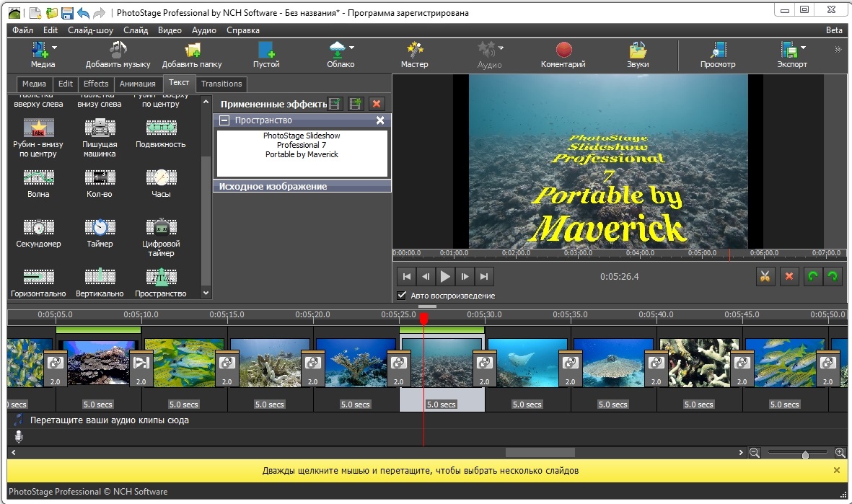852x504 pixels.
Task: Jump to start of slideshow
Action: (406, 276)
